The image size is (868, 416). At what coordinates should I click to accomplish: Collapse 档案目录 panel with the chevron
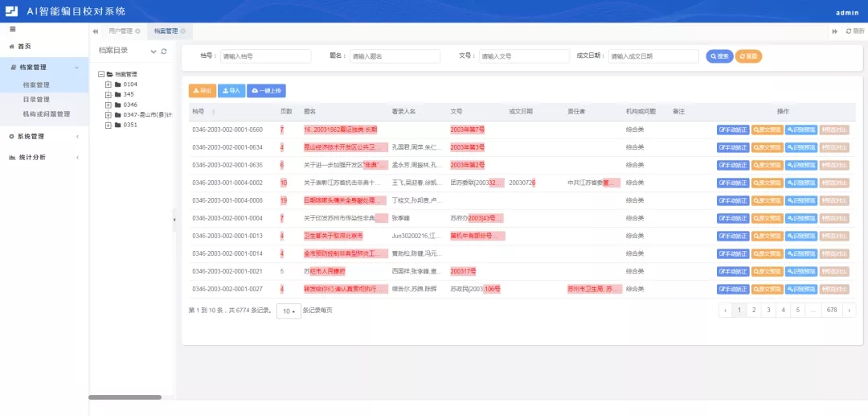point(154,51)
